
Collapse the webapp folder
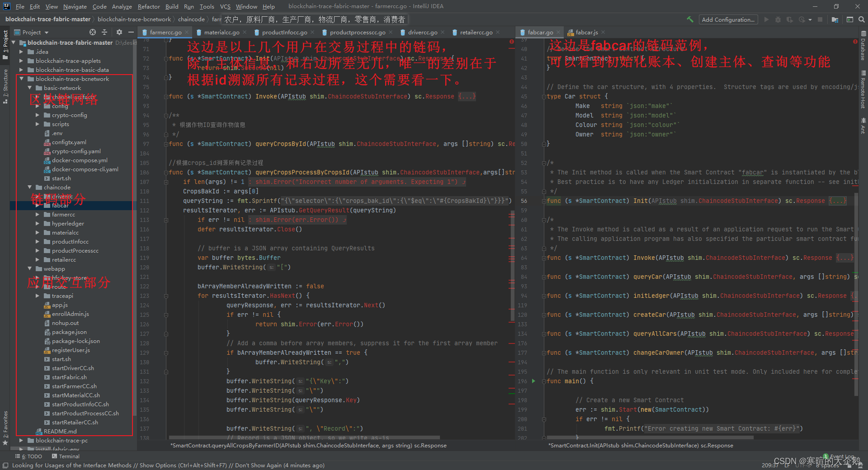click(29, 269)
